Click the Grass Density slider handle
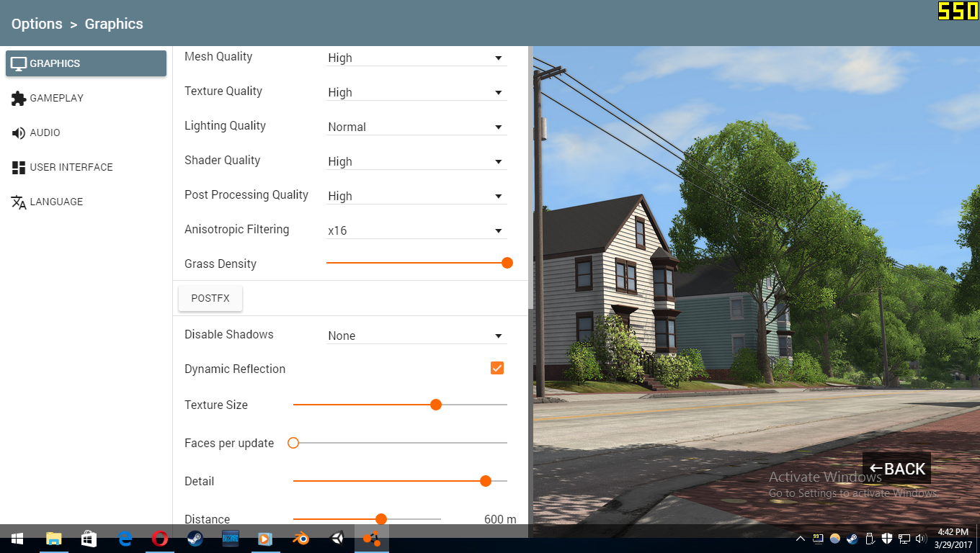Screen dimensions: 980x553 [x=507, y=263]
